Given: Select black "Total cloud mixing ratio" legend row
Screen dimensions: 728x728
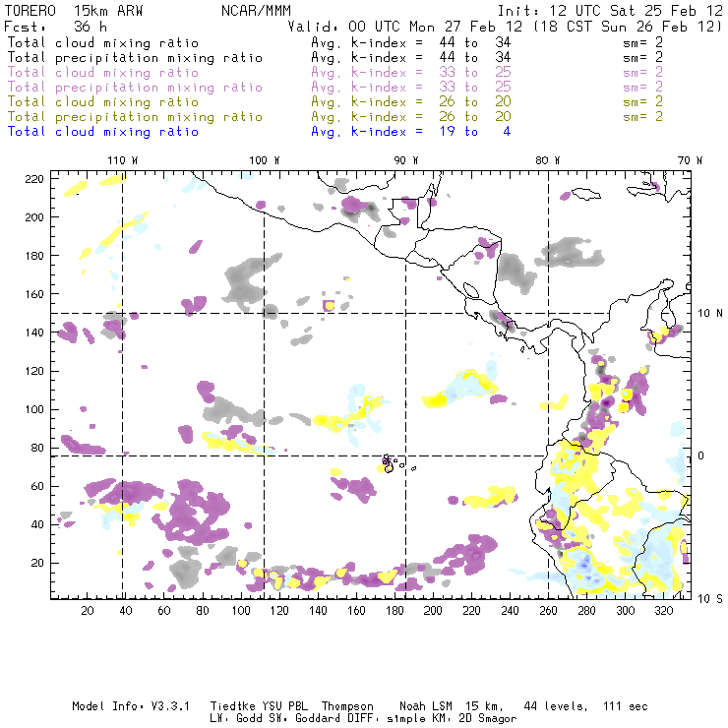Looking at the screenshot, I should [103, 42].
